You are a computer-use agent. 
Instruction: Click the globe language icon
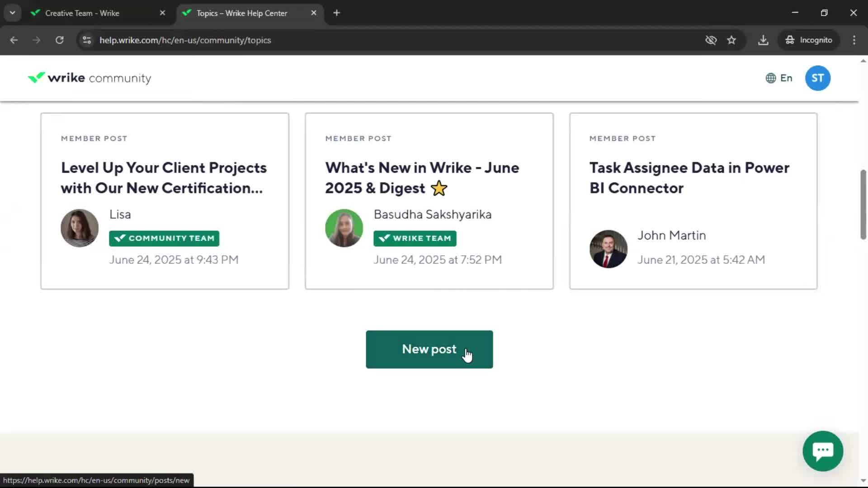pos(771,78)
